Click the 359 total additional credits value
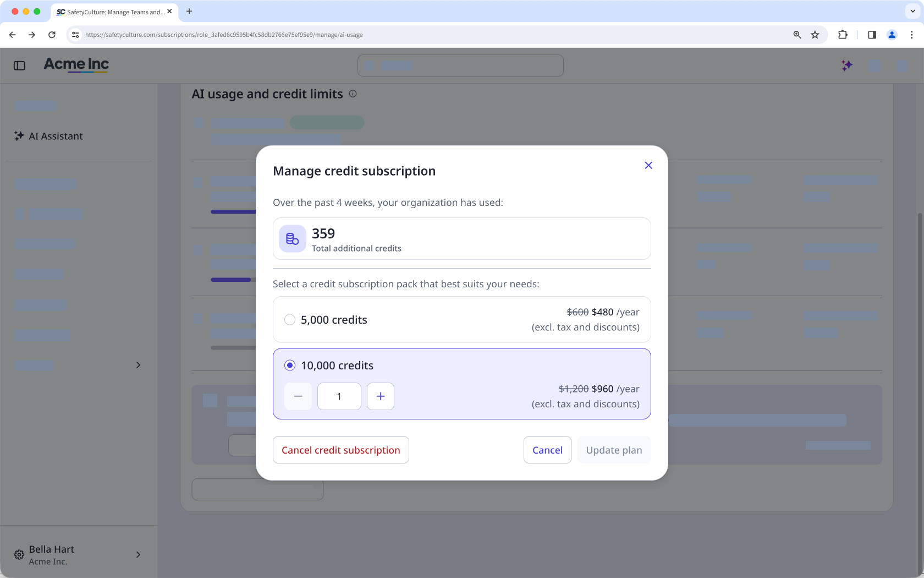 click(x=323, y=233)
